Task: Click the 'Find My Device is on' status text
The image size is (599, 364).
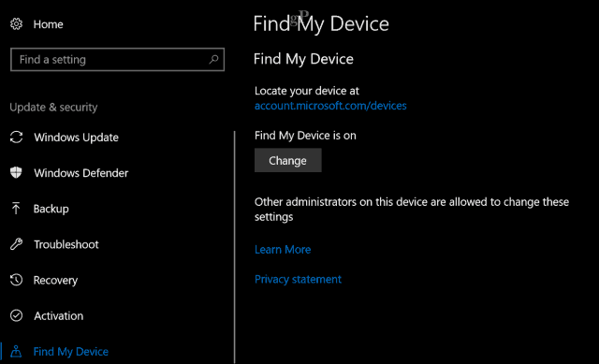Action: coord(305,135)
